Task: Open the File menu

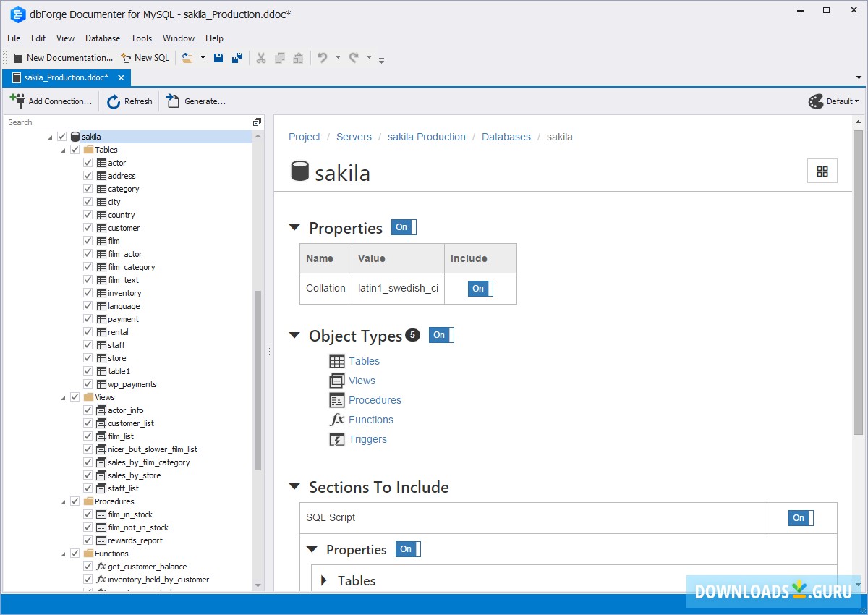Action: (x=14, y=38)
